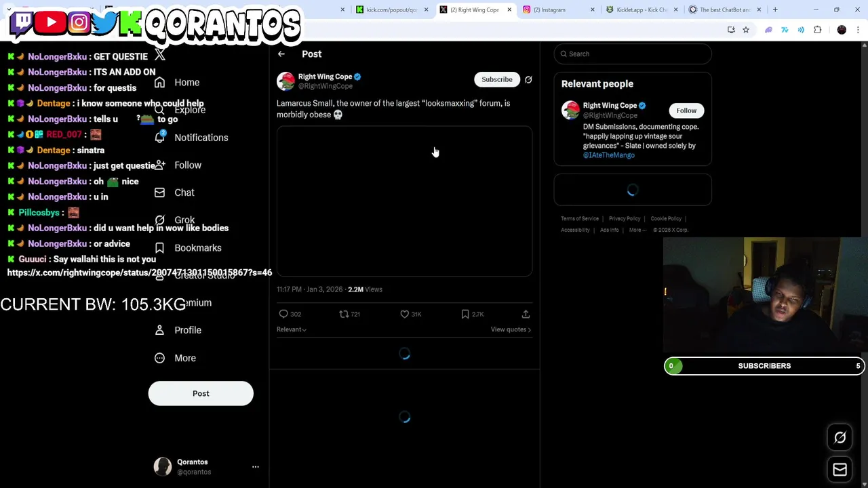Open the browser Extensions puzzle icon
This screenshot has width=868, height=488.
[818, 30]
